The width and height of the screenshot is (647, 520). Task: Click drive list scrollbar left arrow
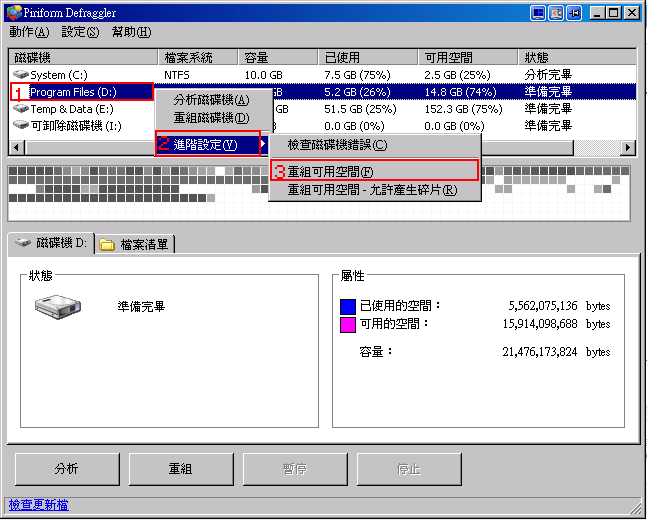(x=17, y=147)
